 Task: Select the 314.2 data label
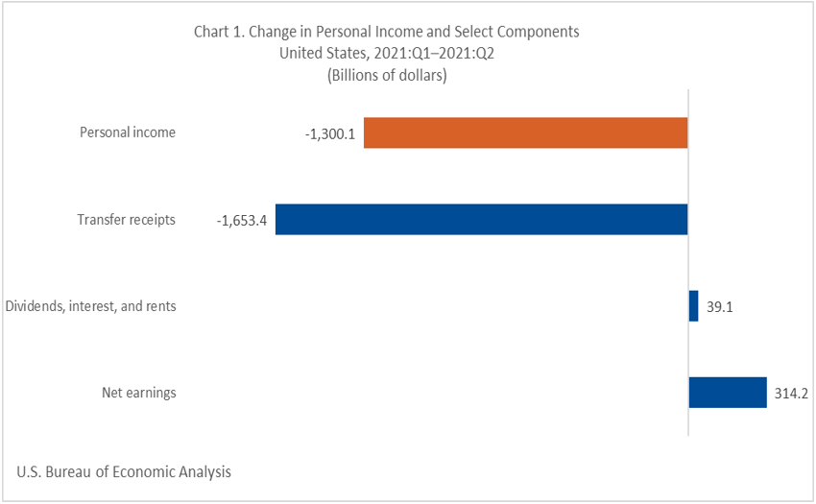pyautogui.click(x=791, y=394)
